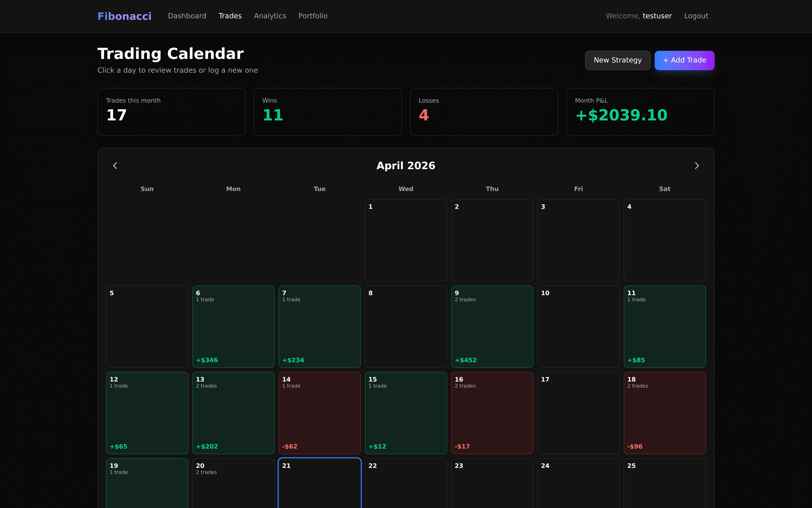This screenshot has height=508, width=812.
Task: Click the April 2026 month title
Action: 406,166
